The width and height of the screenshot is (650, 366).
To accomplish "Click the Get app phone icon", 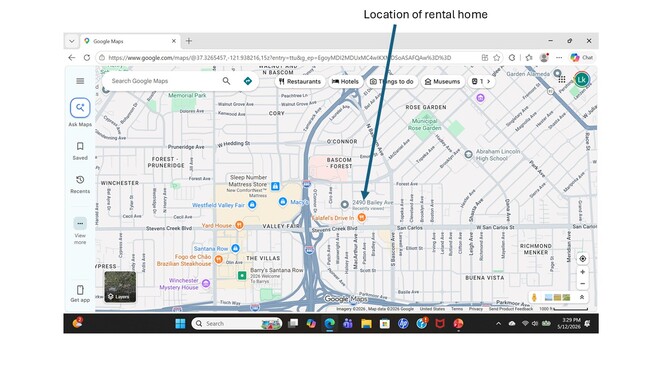I will (x=80, y=290).
